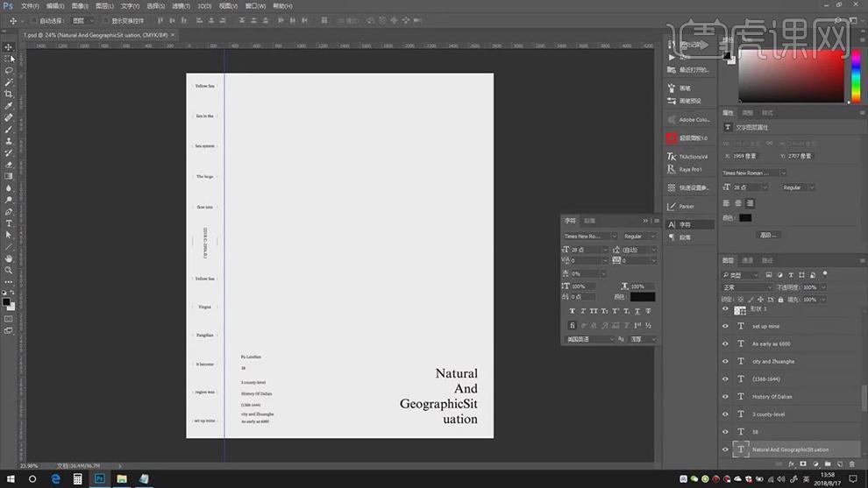Screen dimensions: 868x488
Task: Hide the '3 county-level' layer
Action: click(725, 414)
